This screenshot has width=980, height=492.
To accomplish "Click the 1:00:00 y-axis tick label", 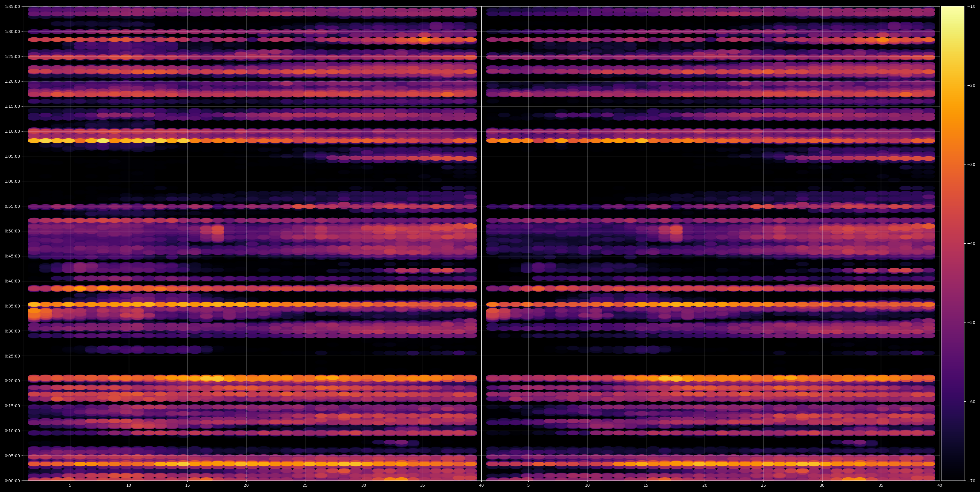I will coord(12,181).
